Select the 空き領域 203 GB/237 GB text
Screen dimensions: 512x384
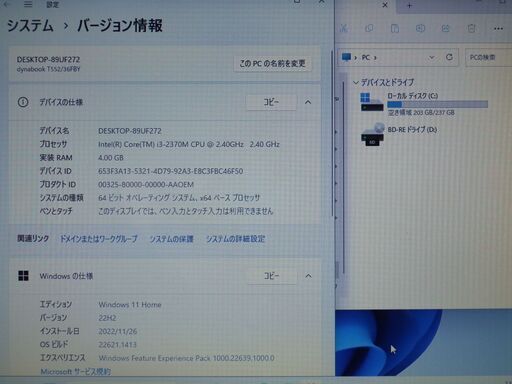click(x=421, y=113)
